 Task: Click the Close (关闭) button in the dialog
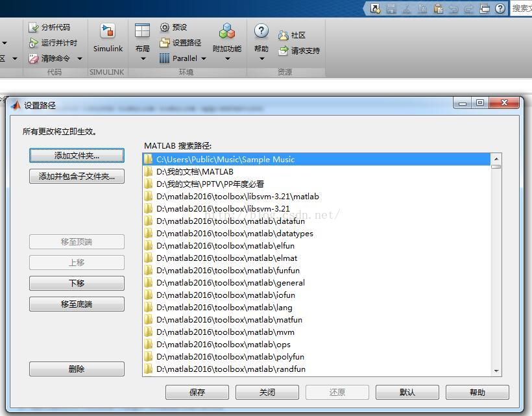[x=267, y=392]
